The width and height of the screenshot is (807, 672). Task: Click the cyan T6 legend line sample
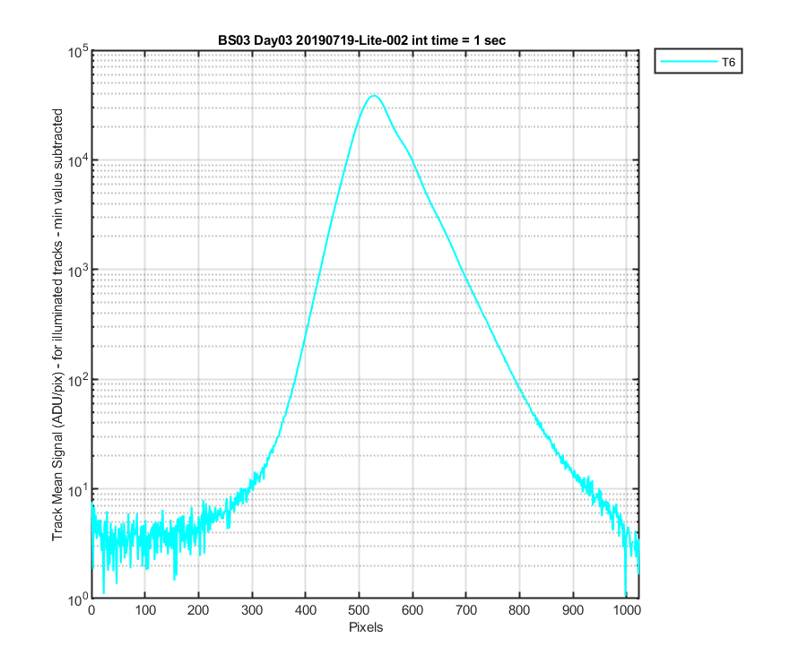pyautogui.click(x=689, y=62)
